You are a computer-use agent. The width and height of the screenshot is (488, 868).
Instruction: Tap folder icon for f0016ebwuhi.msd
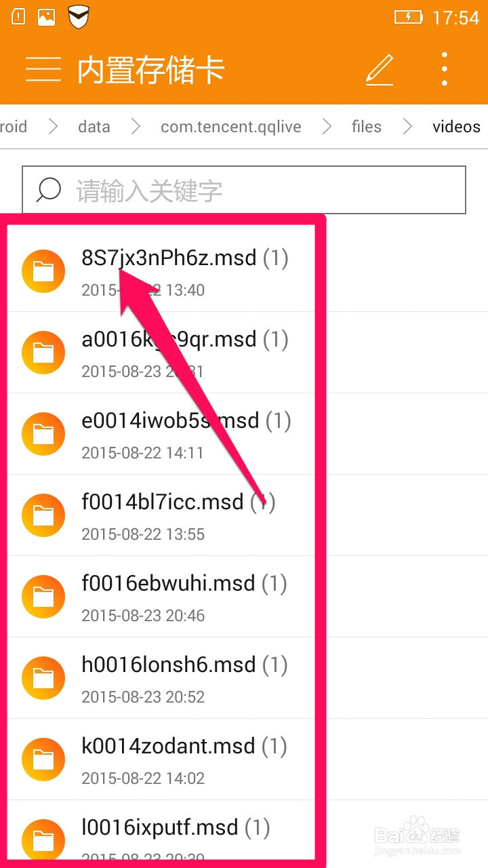coord(43,597)
